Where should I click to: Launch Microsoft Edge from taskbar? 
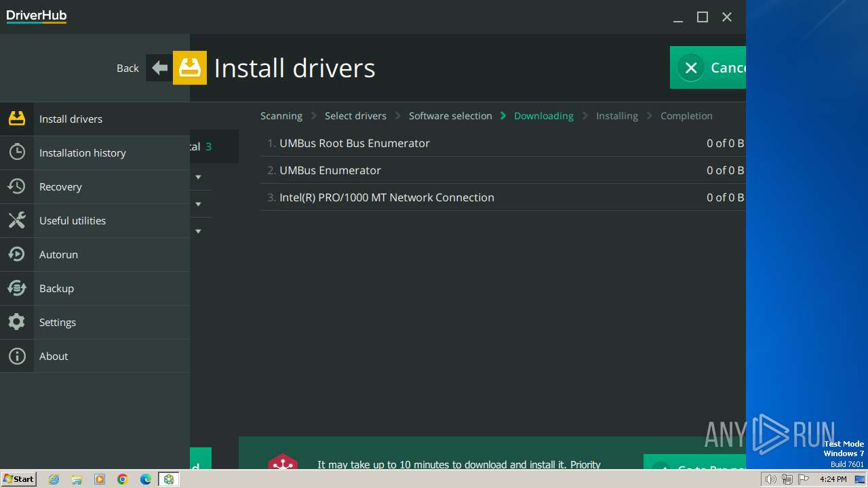pos(146,479)
